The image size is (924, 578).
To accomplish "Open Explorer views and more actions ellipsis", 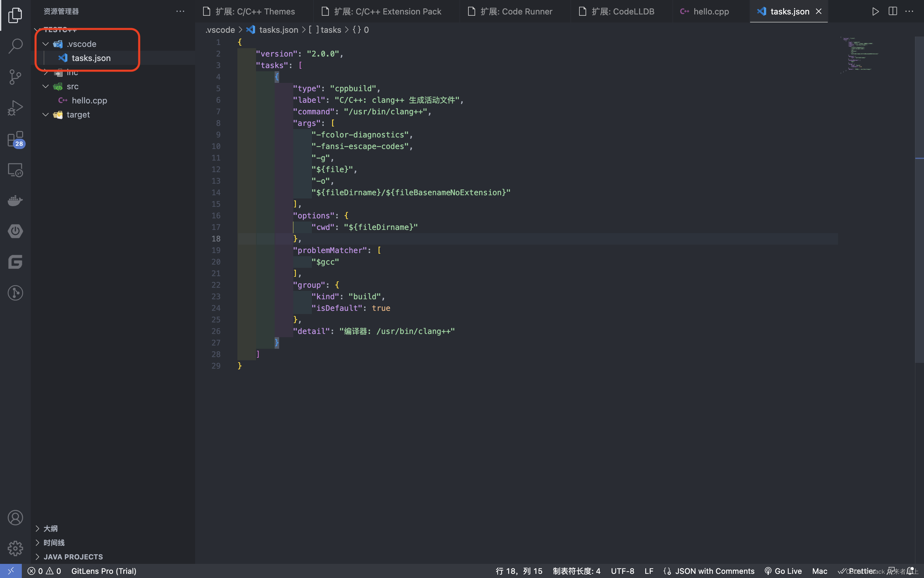I will pos(180,12).
